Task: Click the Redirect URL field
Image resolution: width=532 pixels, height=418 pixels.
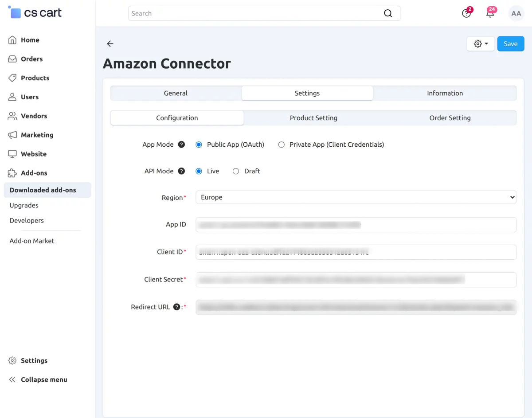Action: (x=356, y=307)
